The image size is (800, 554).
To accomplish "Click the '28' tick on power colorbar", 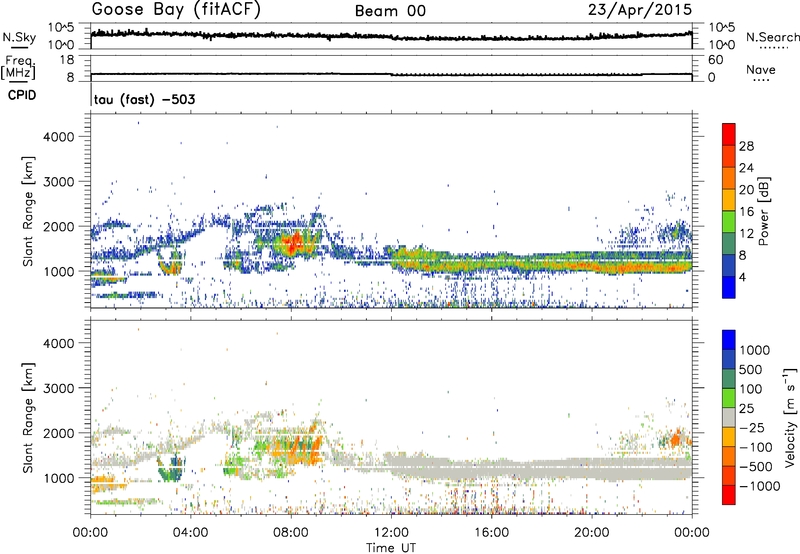I will tap(746, 146).
